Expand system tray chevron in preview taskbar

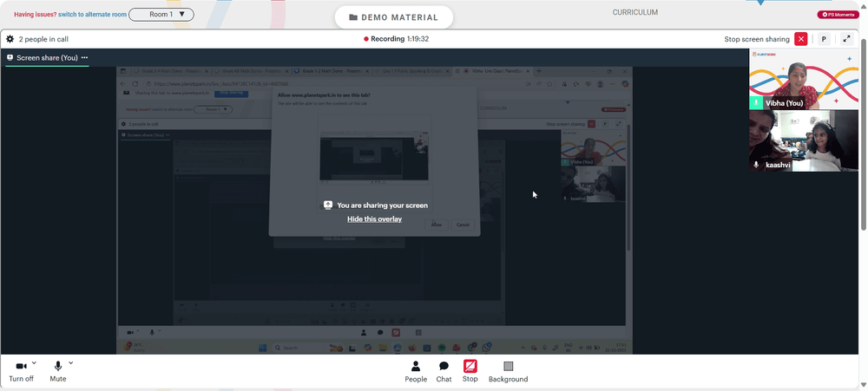[x=523, y=348]
